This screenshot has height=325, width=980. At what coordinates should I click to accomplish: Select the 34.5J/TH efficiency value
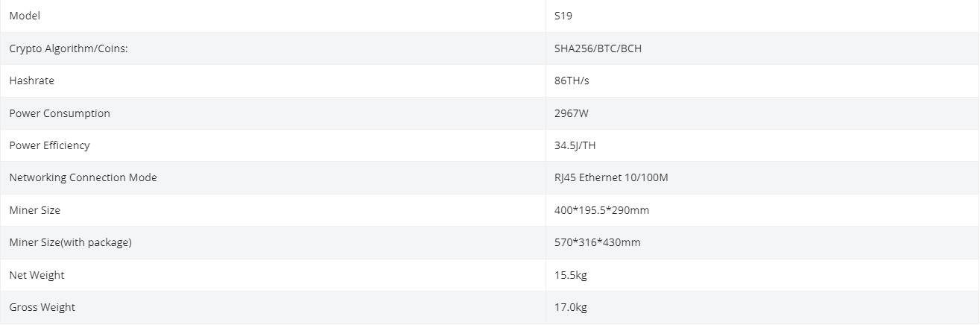[575, 145]
